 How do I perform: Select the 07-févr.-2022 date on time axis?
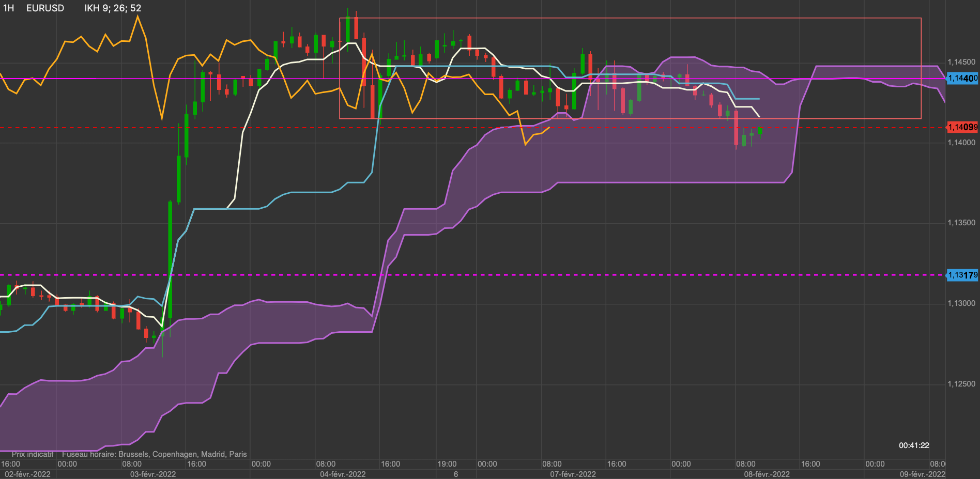(573, 474)
